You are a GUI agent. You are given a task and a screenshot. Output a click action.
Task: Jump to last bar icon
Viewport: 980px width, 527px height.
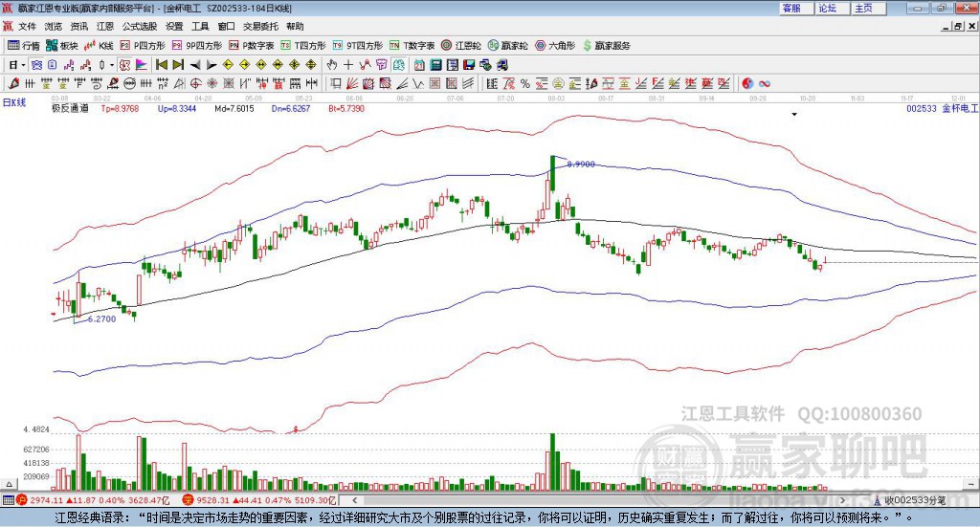click(x=178, y=65)
